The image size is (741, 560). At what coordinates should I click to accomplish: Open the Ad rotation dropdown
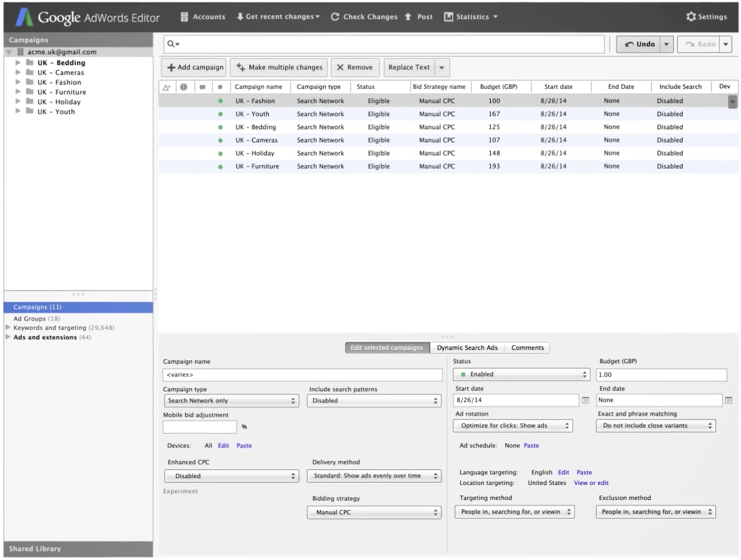click(513, 426)
